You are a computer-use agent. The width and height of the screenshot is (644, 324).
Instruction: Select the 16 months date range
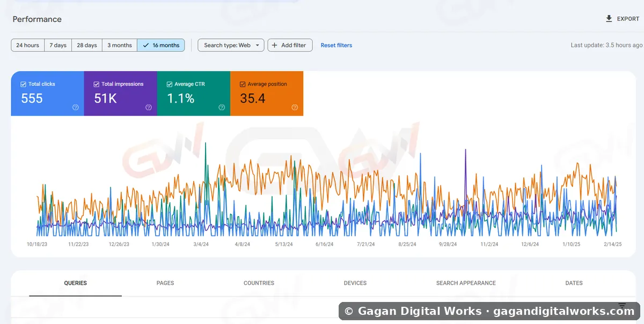tap(161, 45)
